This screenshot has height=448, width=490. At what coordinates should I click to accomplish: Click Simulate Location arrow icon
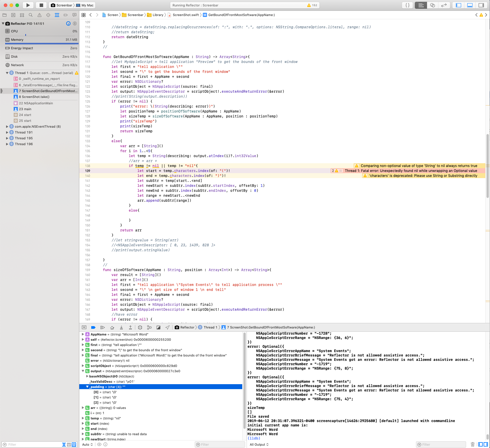[167, 327]
